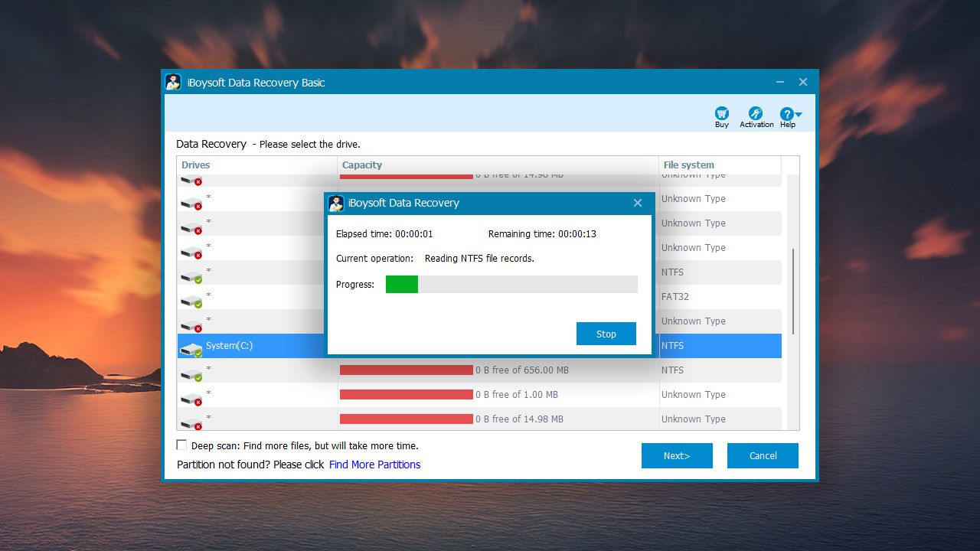Viewport: 980px width, 551px height.
Task: Click the drive icon in the FAT32 row
Action: [191, 301]
